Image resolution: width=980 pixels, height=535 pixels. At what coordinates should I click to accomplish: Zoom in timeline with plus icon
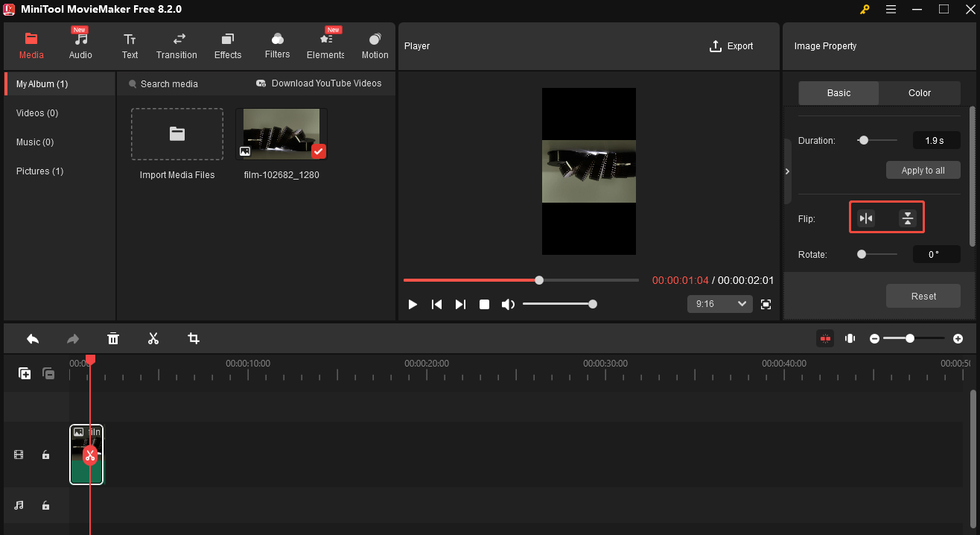point(958,338)
